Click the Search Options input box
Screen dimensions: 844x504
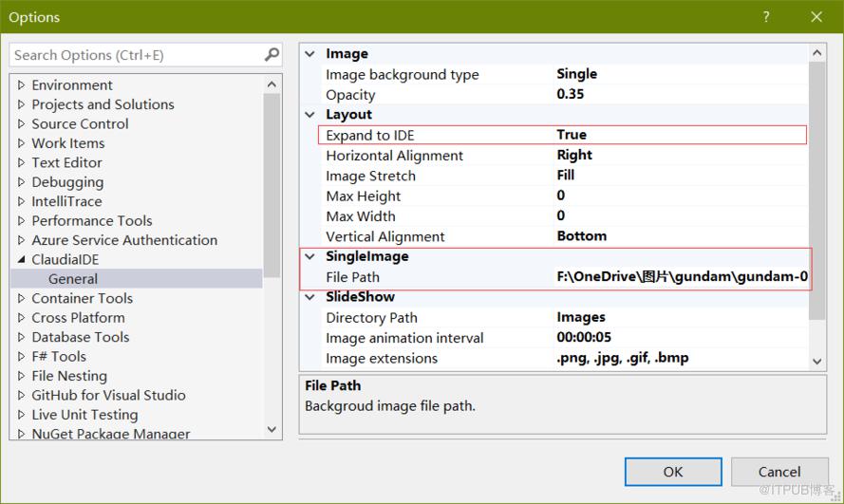tap(138, 55)
